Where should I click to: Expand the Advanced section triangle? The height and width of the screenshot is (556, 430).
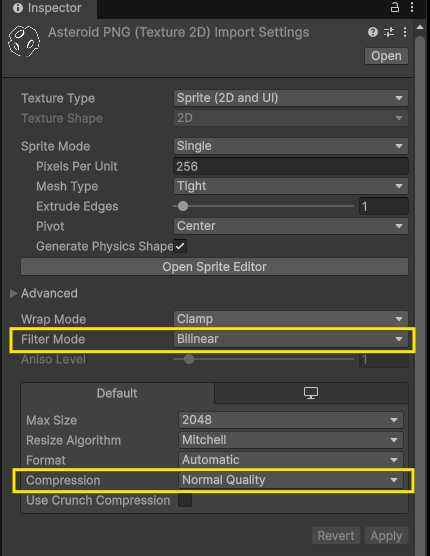[x=13, y=293]
